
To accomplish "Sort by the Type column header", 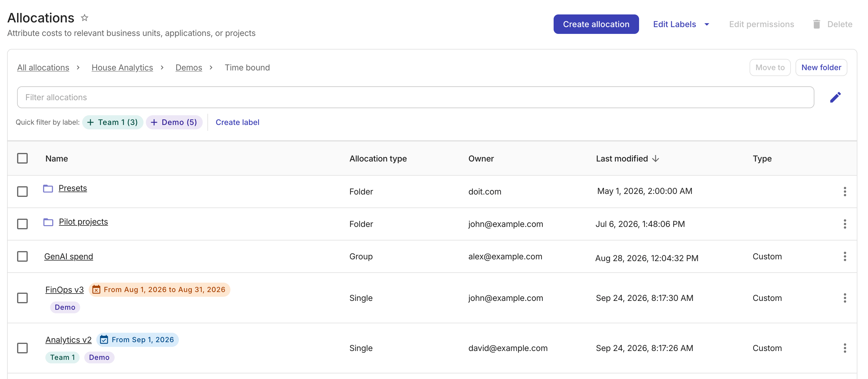I will pos(762,159).
